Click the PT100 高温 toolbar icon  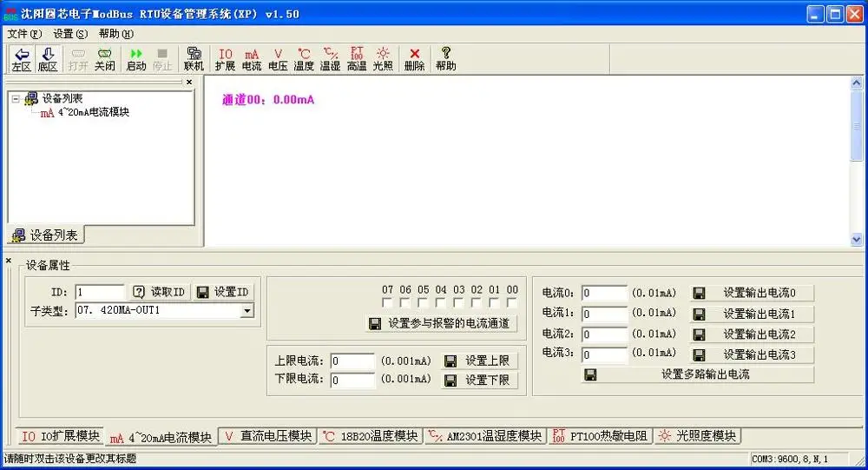(x=357, y=59)
